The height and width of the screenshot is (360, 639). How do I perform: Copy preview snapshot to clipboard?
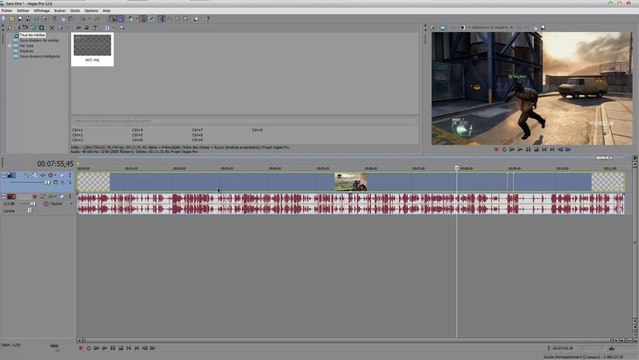point(535,28)
